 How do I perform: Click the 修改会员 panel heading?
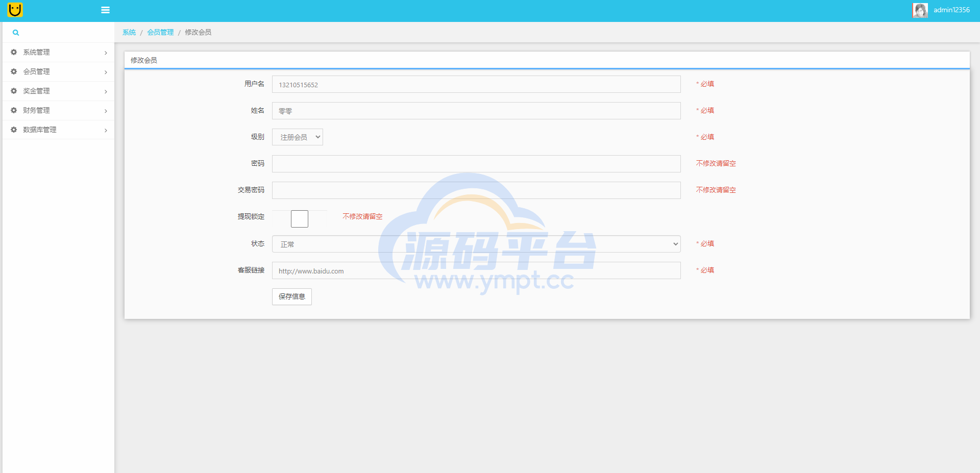click(144, 60)
